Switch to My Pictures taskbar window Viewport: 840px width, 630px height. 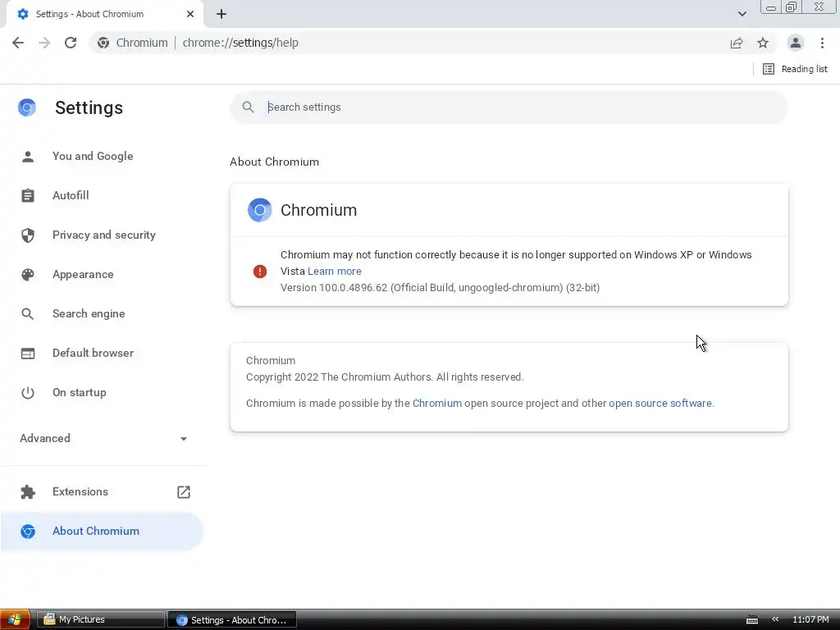[101, 620]
